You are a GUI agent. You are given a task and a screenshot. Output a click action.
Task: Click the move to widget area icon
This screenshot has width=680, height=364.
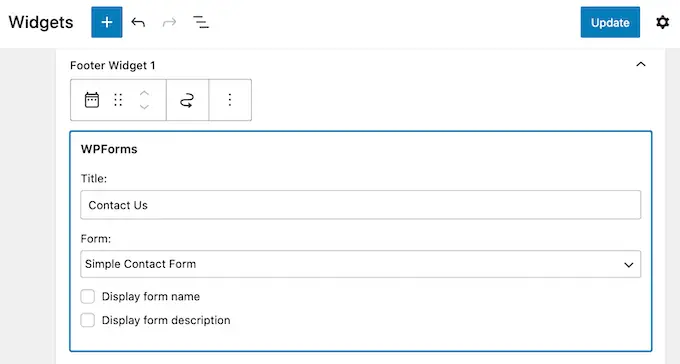pyautogui.click(x=187, y=101)
